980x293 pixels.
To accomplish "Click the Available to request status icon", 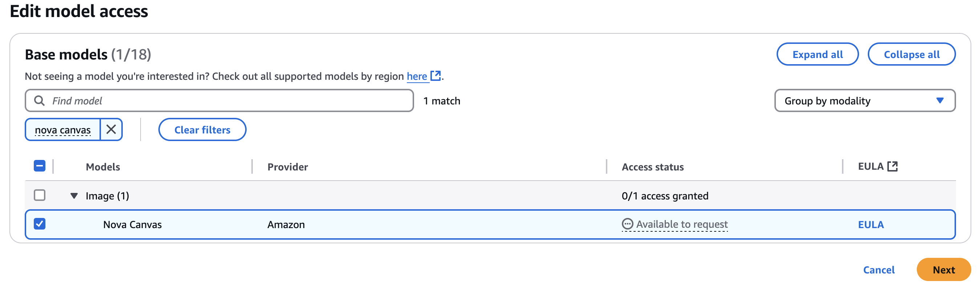I will click(627, 224).
